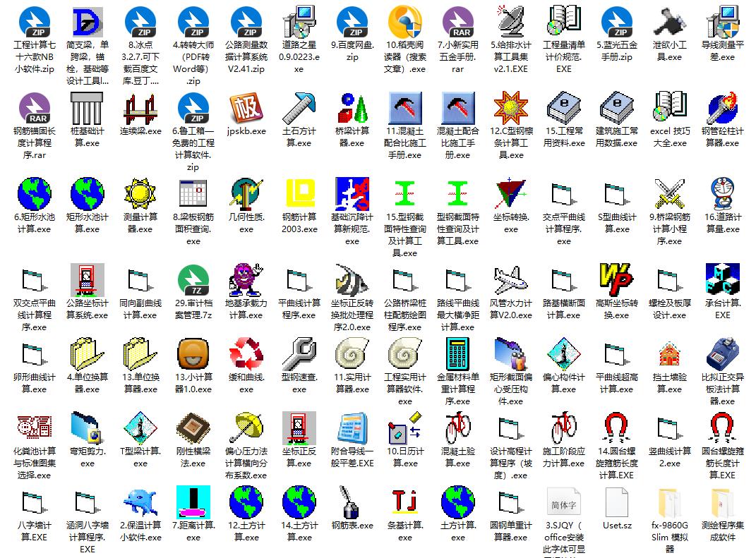Click the jpskb.exe orange icon
Image resolution: width=756 pixels, height=558 pixels.
click(246, 109)
